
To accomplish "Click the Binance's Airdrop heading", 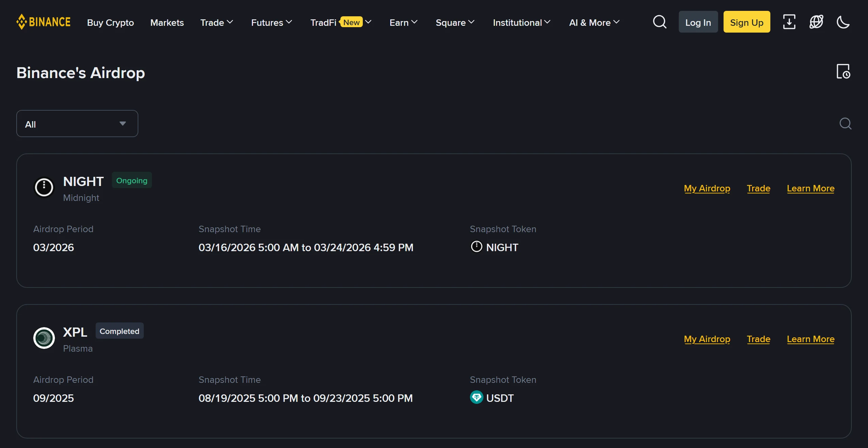I will pyautogui.click(x=81, y=73).
